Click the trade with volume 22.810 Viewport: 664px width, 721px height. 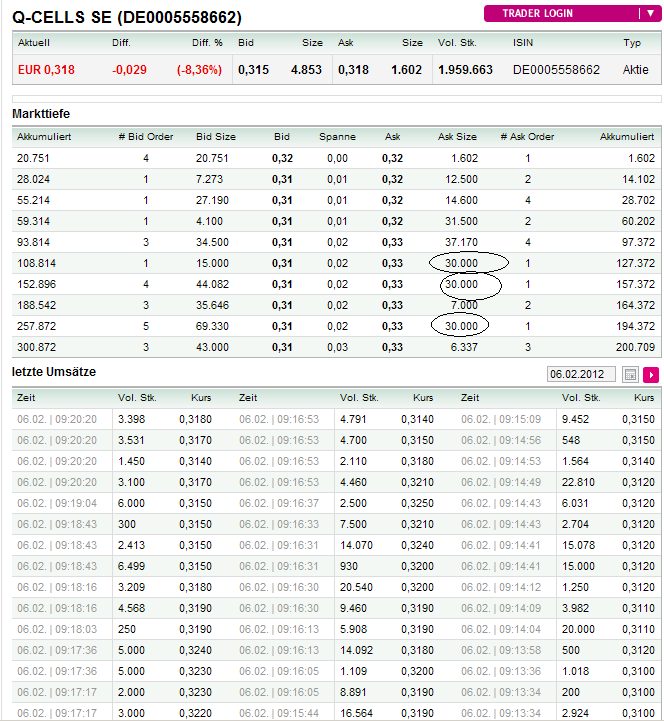click(579, 482)
